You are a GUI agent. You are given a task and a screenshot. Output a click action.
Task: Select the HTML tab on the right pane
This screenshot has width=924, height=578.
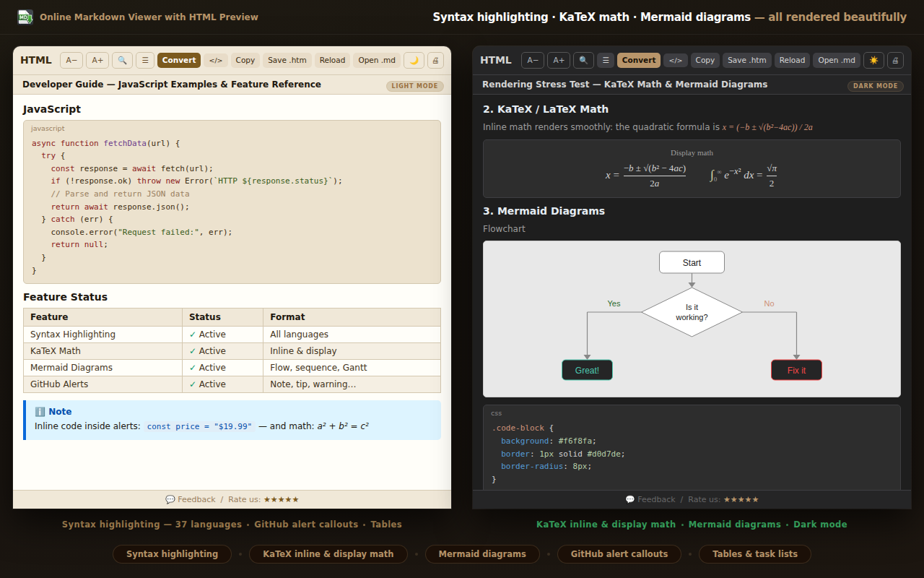point(496,60)
